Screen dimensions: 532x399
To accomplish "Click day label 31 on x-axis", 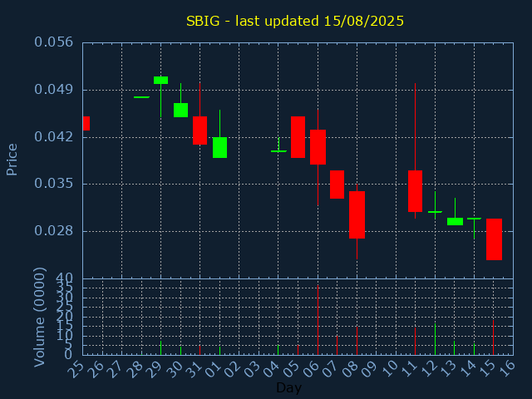I will click(194, 369).
